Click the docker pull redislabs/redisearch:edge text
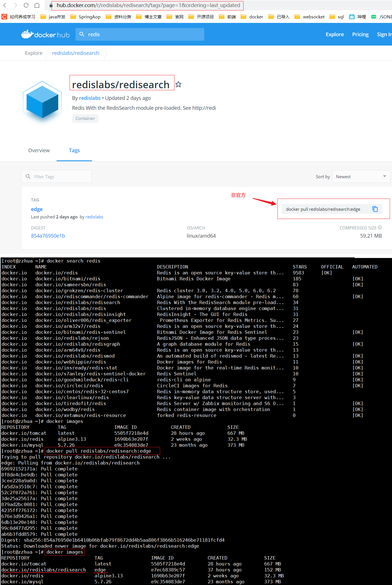Viewport: 392px width, 585px height. point(323,209)
